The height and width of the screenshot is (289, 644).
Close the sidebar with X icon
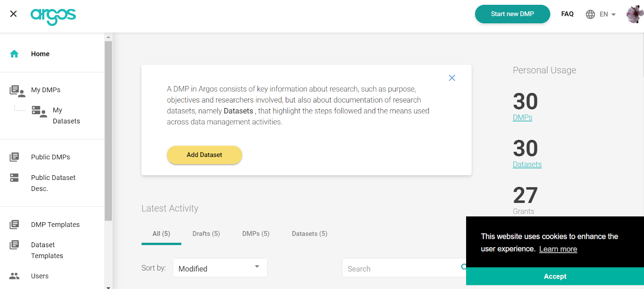pos(13,14)
